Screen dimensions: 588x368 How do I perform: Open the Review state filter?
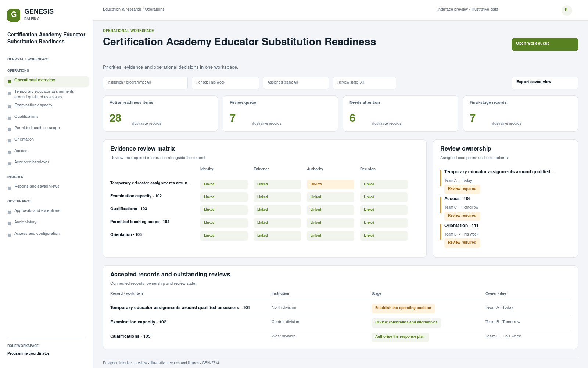pyautogui.click(x=365, y=83)
